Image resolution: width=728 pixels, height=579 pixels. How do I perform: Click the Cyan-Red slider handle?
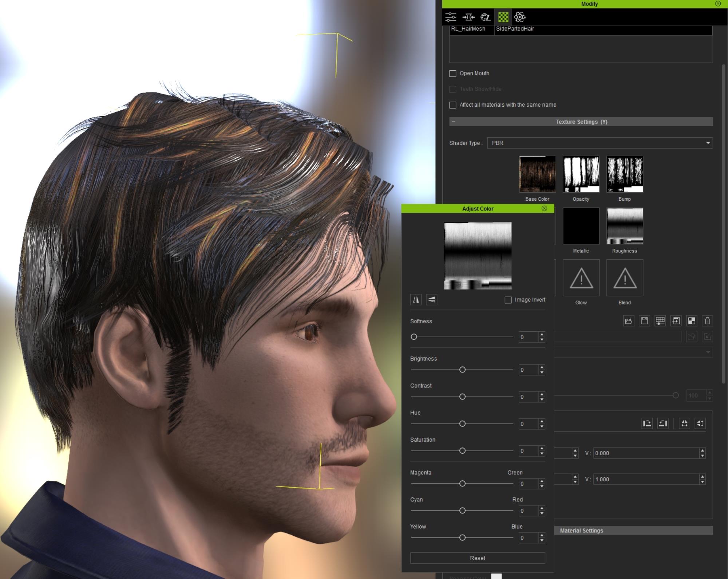point(462,511)
